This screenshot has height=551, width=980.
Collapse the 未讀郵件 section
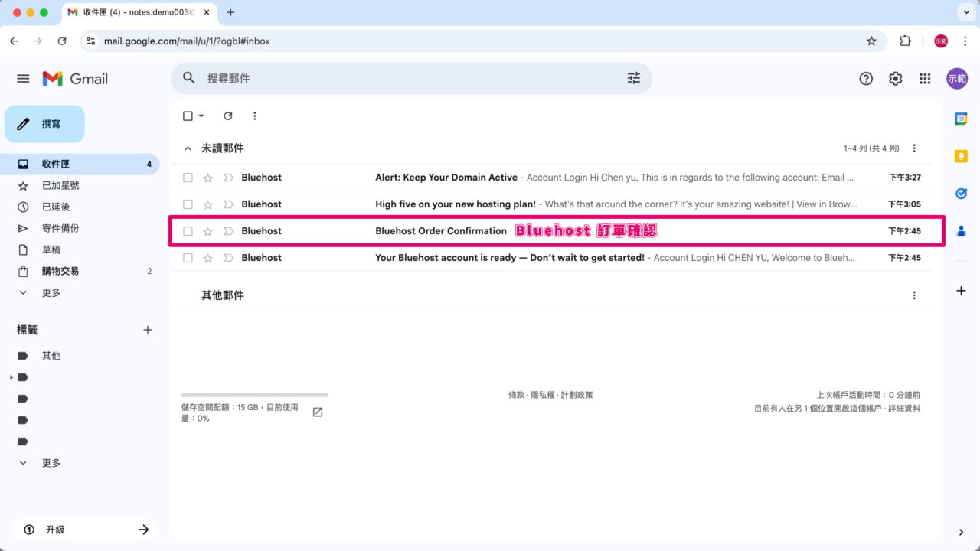point(188,148)
